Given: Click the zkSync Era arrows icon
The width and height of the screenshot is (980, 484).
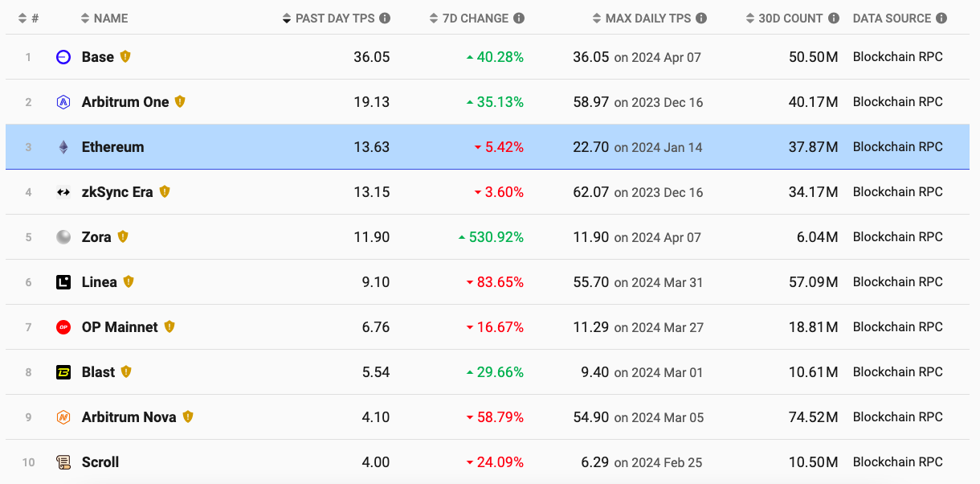Looking at the screenshot, I should pyautogui.click(x=63, y=192).
